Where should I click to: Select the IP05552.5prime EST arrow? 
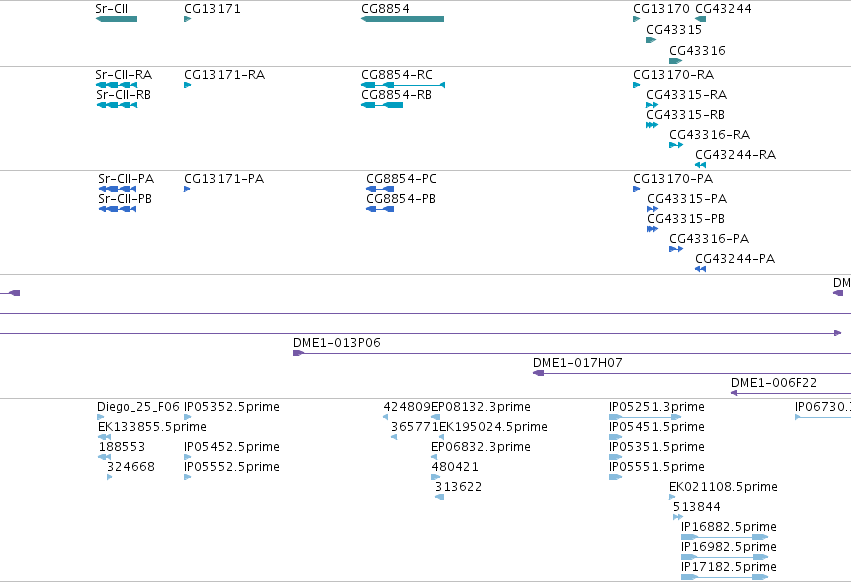point(187,477)
